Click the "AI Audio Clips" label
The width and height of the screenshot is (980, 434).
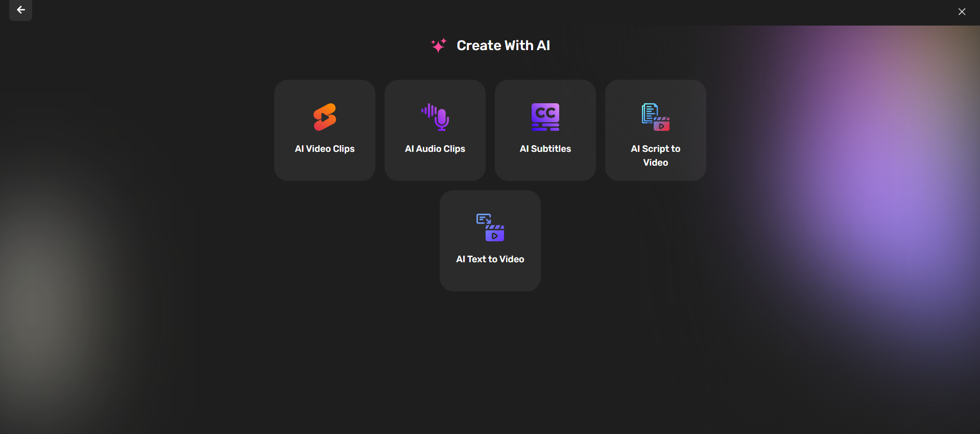click(x=435, y=149)
